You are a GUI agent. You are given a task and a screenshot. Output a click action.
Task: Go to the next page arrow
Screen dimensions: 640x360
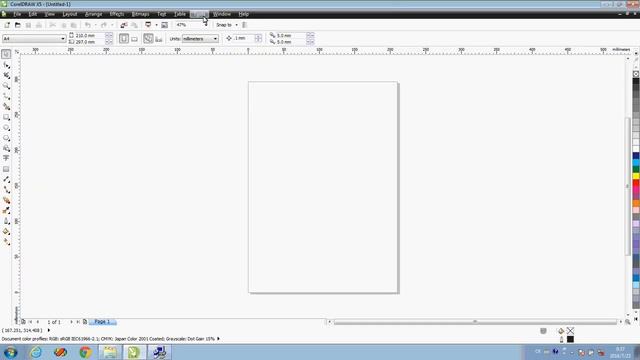click(71, 322)
